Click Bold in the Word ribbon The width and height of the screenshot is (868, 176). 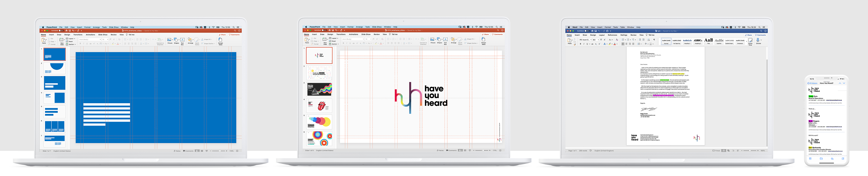tap(580, 44)
